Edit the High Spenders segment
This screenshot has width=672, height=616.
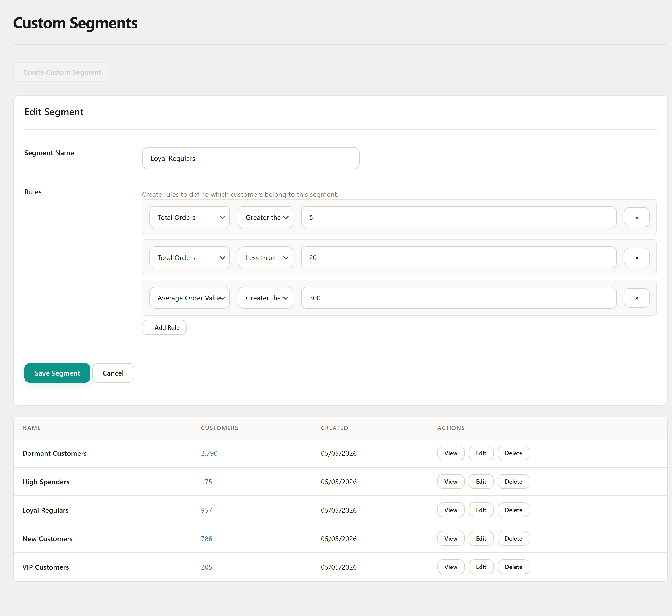pyautogui.click(x=481, y=482)
